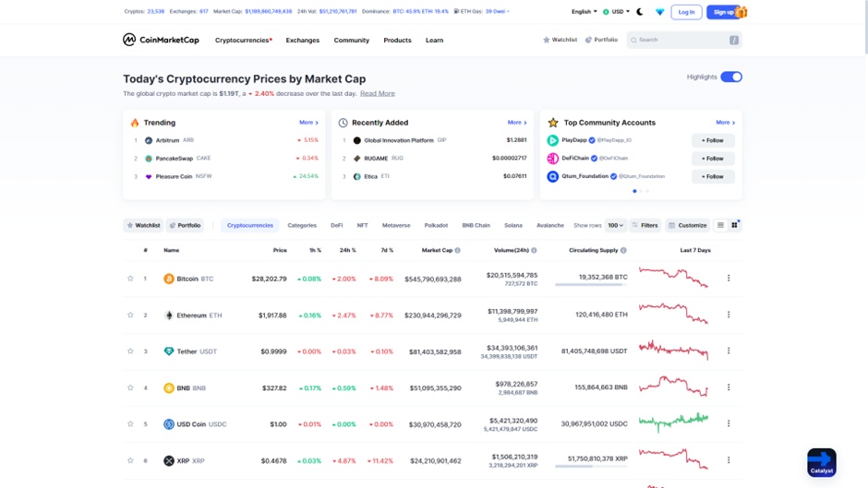868x488 pixels.
Task: Open USD Coin row three-dot menu
Action: click(729, 423)
